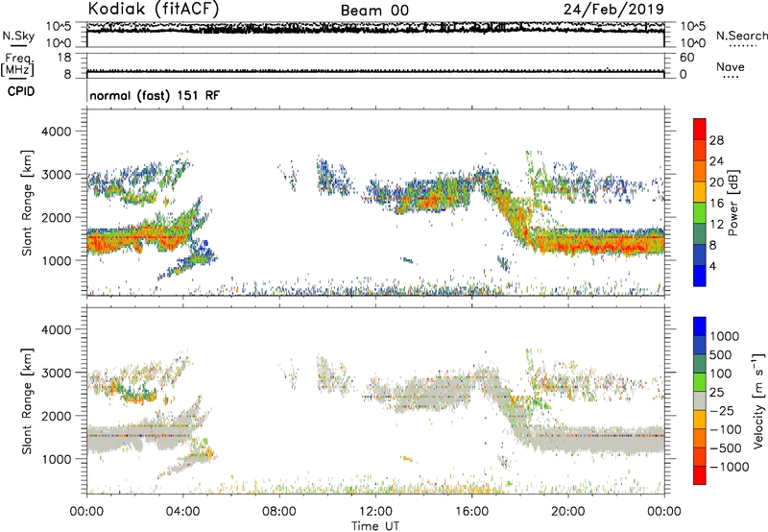Click the 'Nave' legend label

click(731, 66)
